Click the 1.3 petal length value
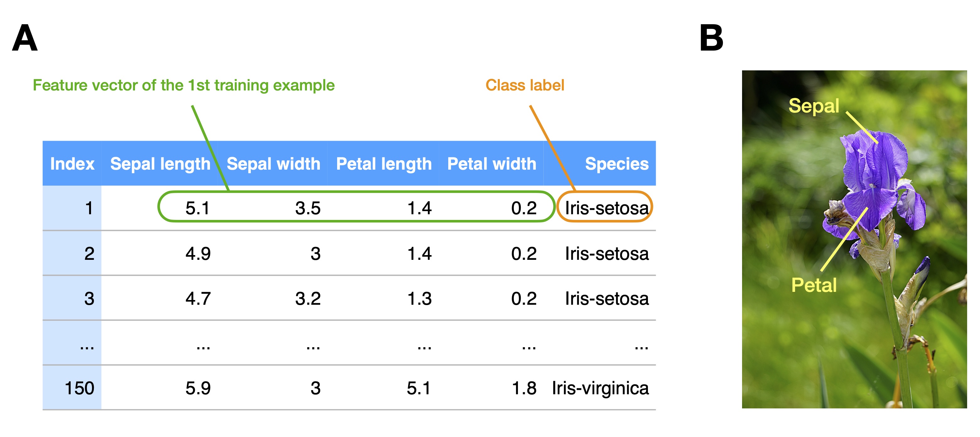 (419, 298)
